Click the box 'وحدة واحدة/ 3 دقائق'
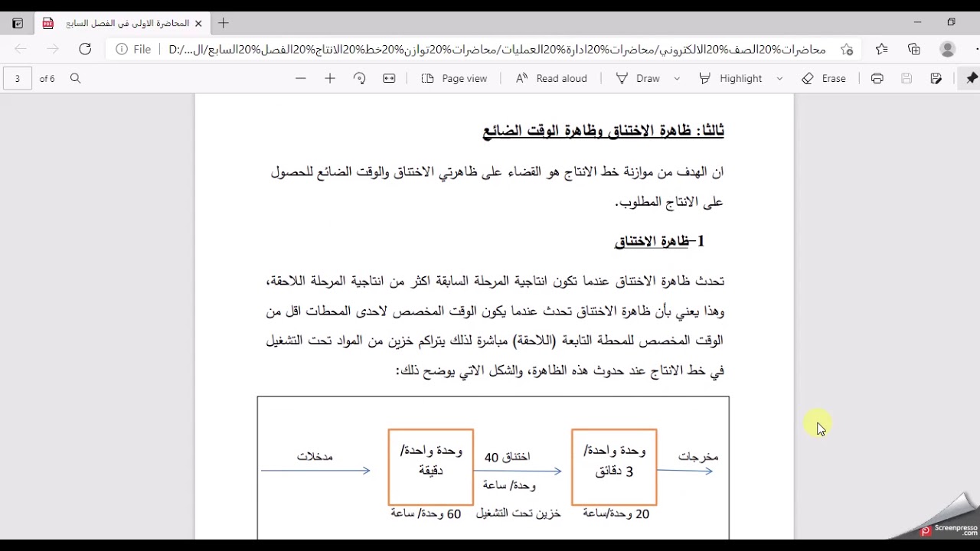This screenshot has height=551, width=980. pos(614,467)
